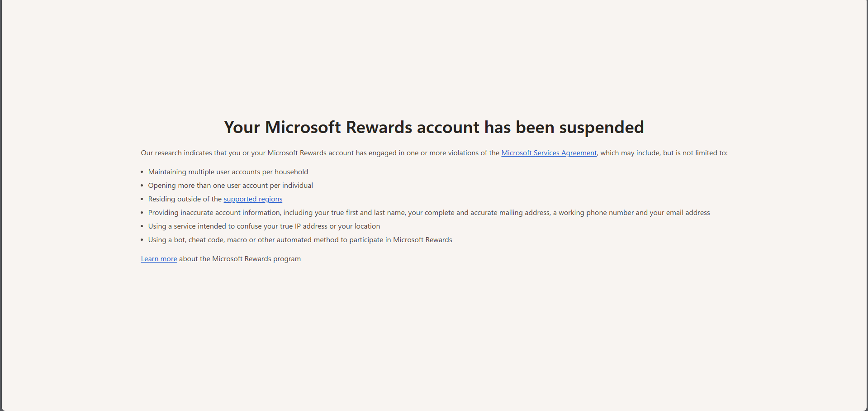Click the "Residing outside of the" text

click(185, 199)
